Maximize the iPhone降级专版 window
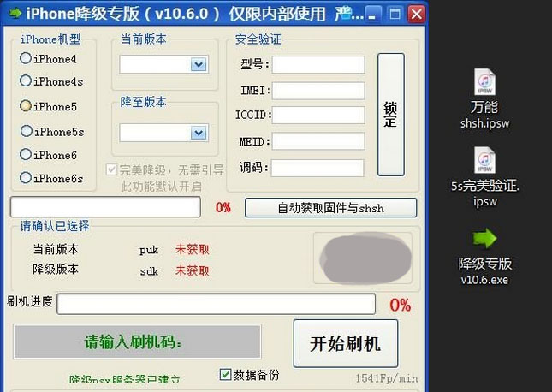Viewport: 552px width, 392px height. [x=395, y=15]
